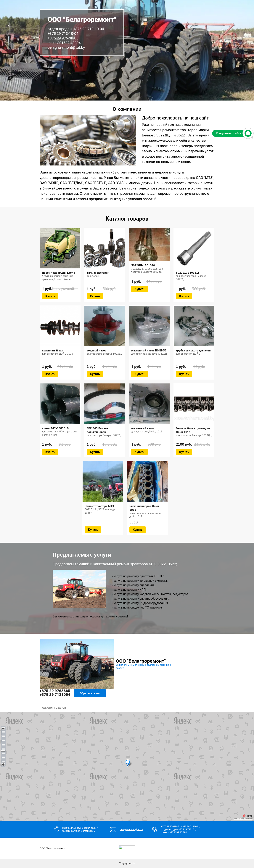Buy the Пресс-подборщик Krone item
This screenshot has height=868, width=254.
50,296
